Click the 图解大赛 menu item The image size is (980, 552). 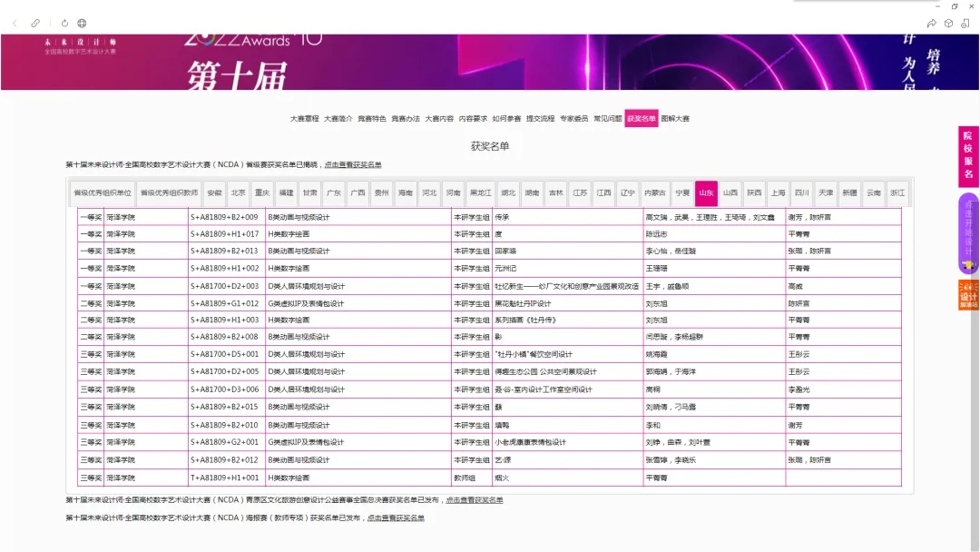click(677, 118)
